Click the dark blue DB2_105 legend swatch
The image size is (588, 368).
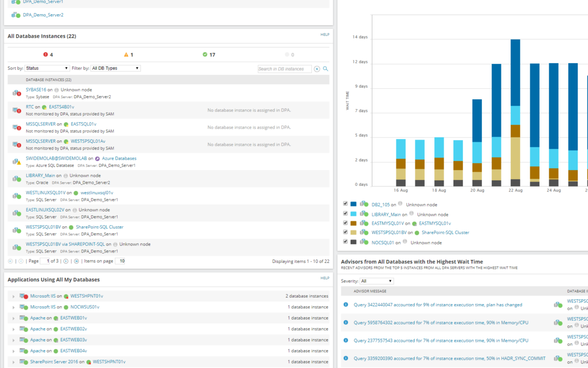(x=353, y=204)
